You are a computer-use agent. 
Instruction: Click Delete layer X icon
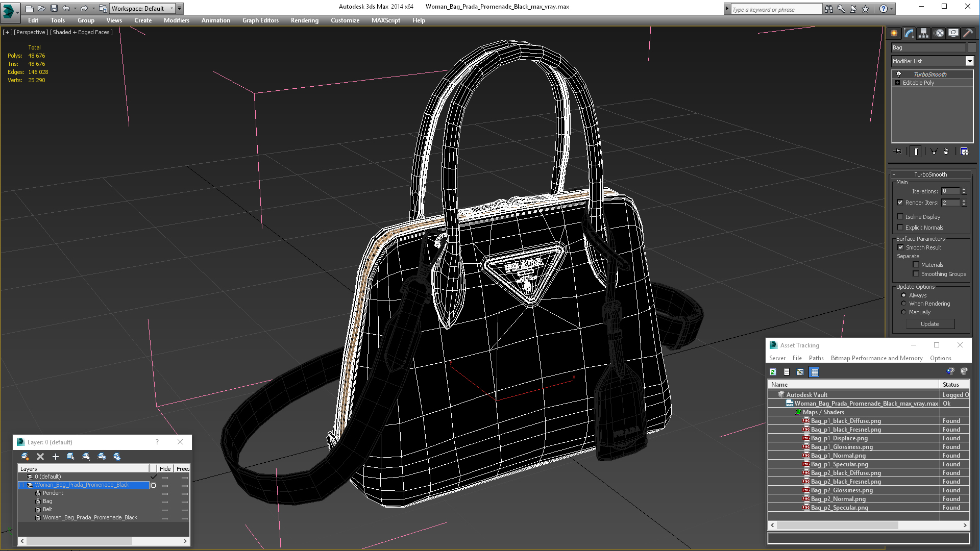40,457
